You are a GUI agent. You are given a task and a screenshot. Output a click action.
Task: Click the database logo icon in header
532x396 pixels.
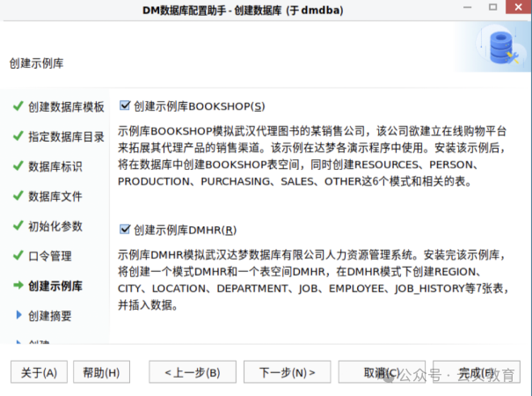[501, 47]
